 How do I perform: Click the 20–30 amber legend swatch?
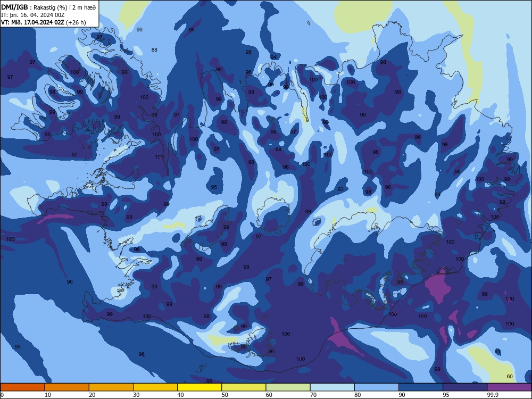pos(111,387)
